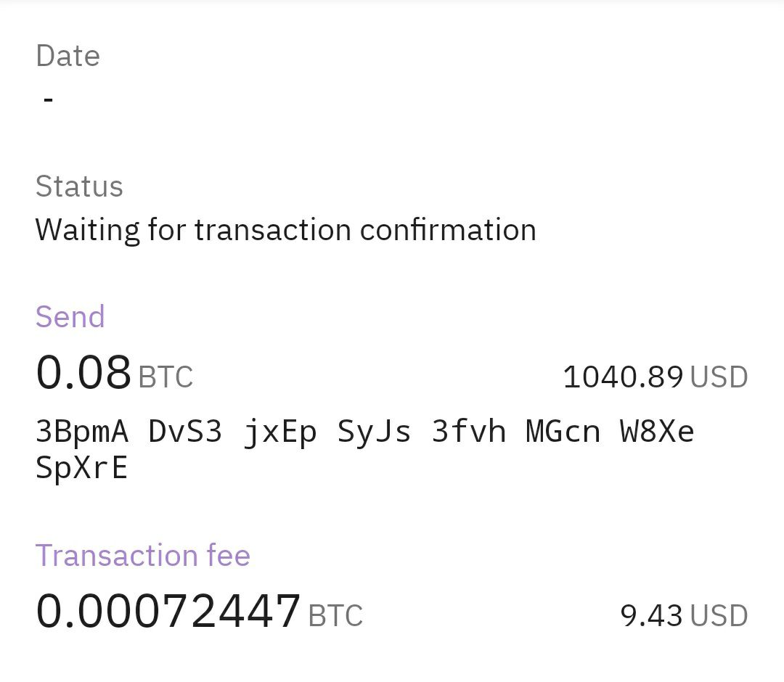The width and height of the screenshot is (784, 682).
Task: Click the USD label beside 1040.89
Action: pos(719,377)
